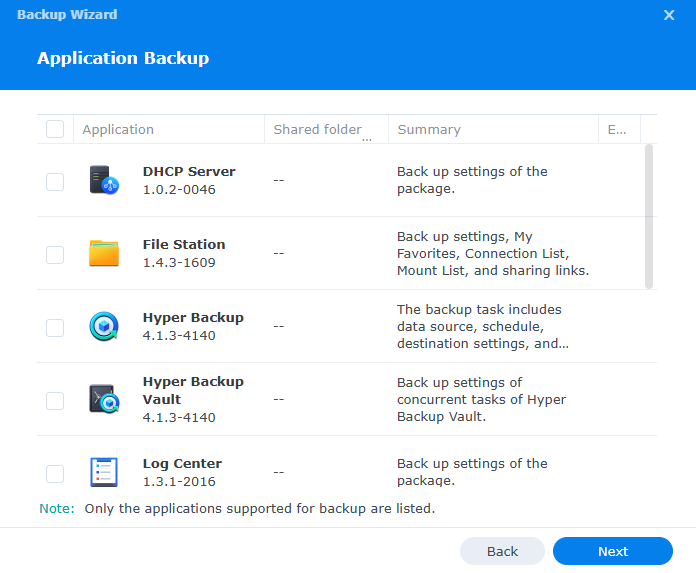Click the Hyper Backup Vault name text
Viewport: 696px width, 573px height.
(x=193, y=390)
